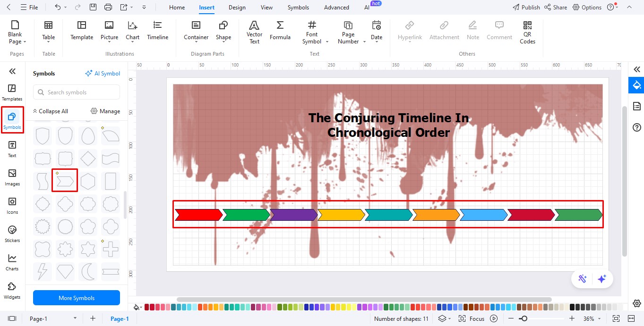Screen dimensions: 644x326
Task: Open the Undo dropdown arrow
Action: pyautogui.click(x=65, y=8)
